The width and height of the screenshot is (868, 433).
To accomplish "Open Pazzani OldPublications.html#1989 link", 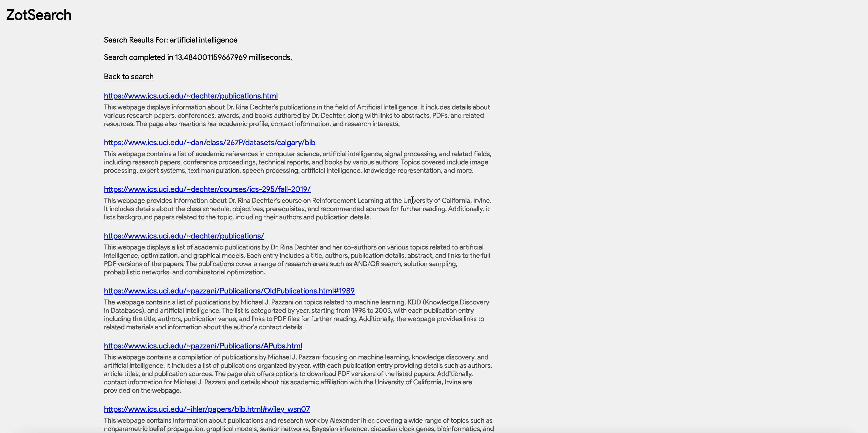I will (229, 291).
